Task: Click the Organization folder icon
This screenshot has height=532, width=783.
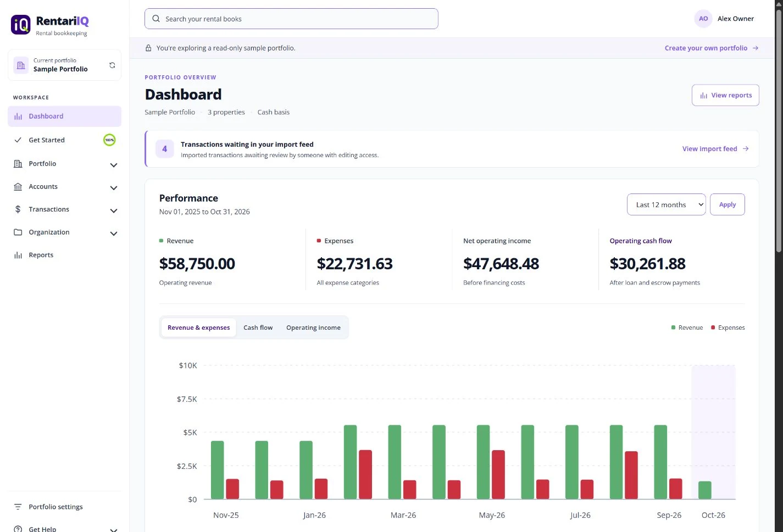Action: tap(18, 232)
